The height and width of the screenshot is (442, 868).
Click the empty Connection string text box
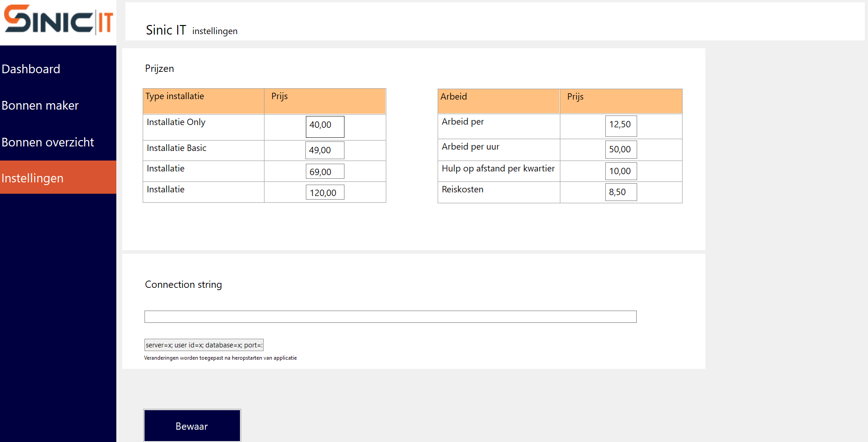coord(390,316)
